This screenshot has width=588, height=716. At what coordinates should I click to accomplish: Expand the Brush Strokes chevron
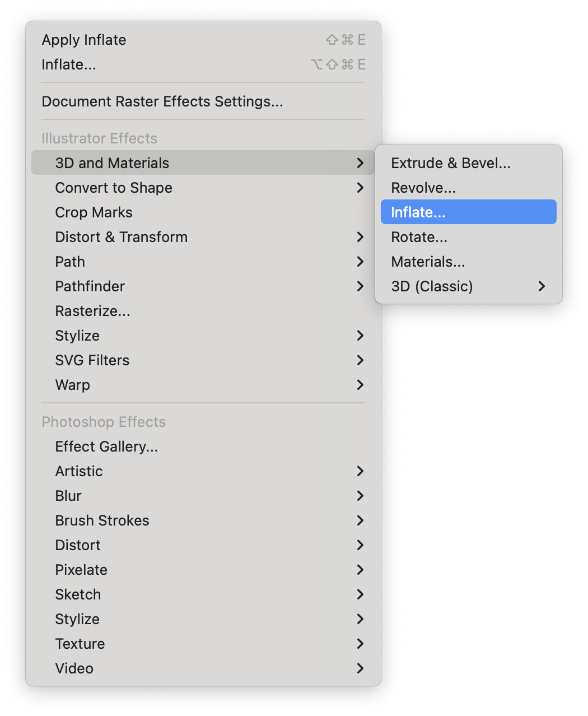[x=360, y=520]
